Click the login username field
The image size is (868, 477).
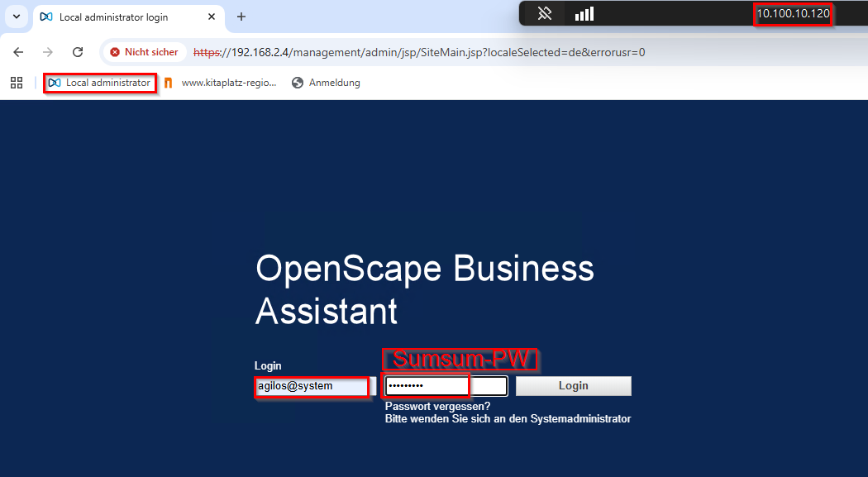(314, 386)
